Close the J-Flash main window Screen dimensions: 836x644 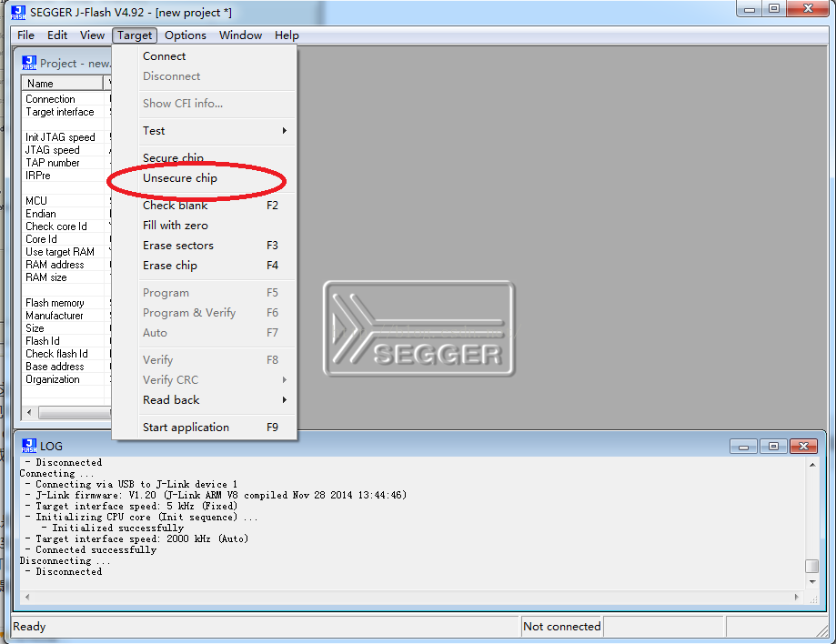click(x=807, y=9)
